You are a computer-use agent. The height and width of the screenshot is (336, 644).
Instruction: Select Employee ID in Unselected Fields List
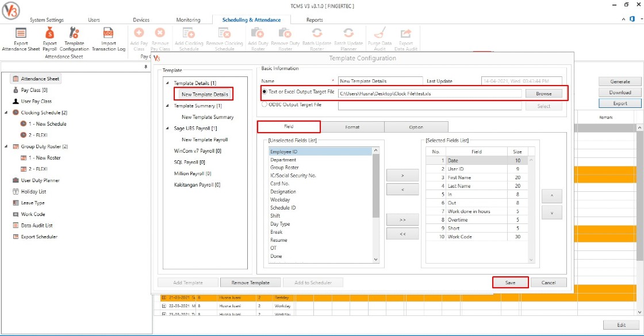pos(320,152)
